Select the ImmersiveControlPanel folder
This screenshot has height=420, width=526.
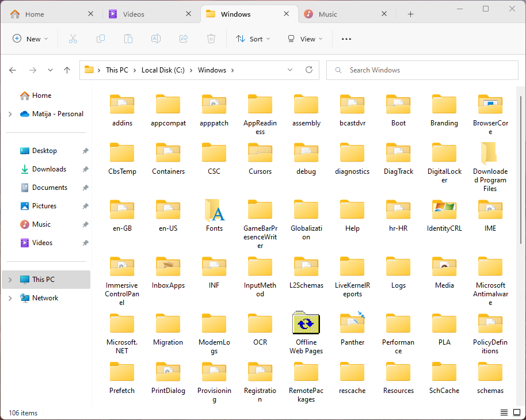pyautogui.click(x=122, y=280)
